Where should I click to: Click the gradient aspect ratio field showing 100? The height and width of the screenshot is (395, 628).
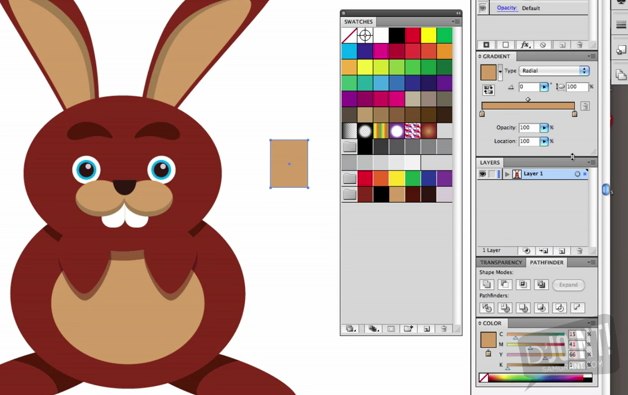point(577,87)
